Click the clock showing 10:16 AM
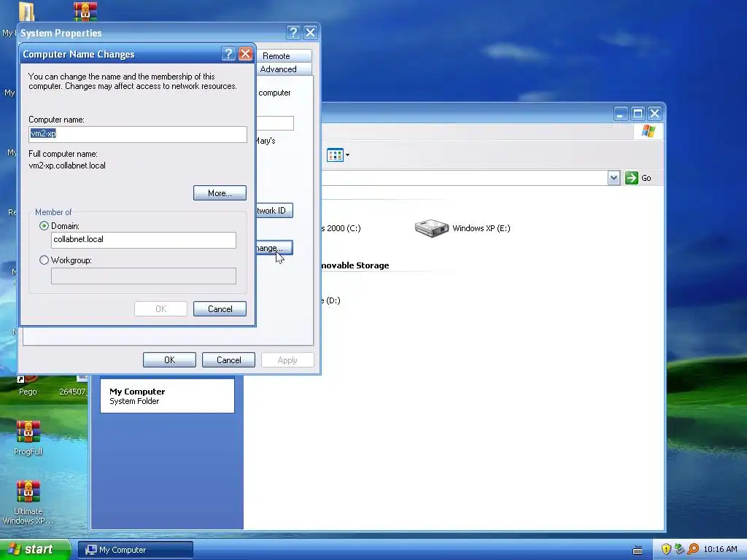The width and height of the screenshot is (747, 560). tap(720, 550)
